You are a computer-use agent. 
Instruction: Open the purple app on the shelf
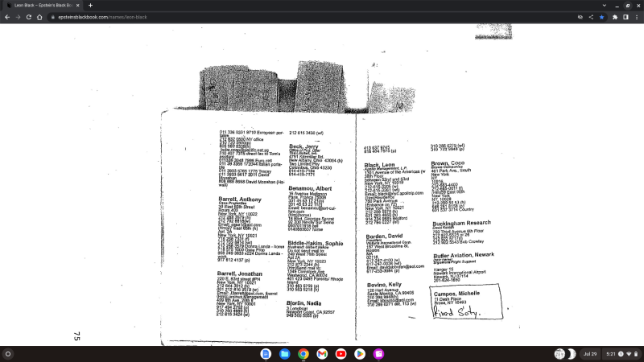pos(378,354)
